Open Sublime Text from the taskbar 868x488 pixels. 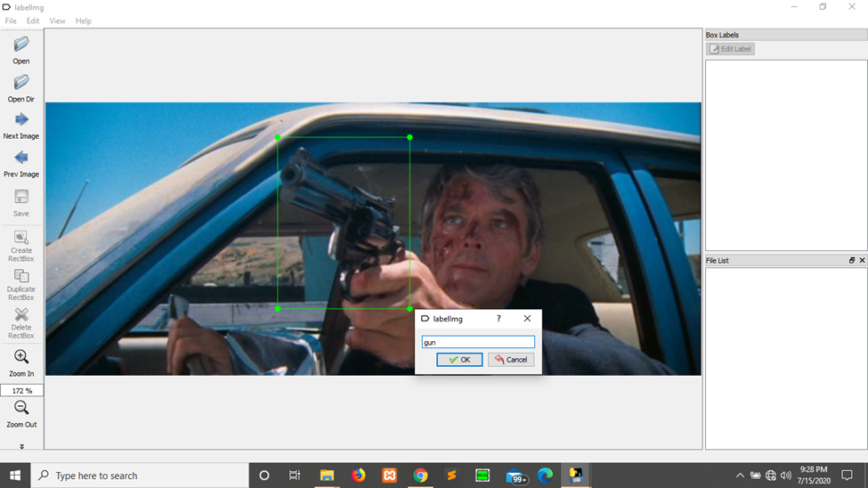tap(451, 476)
